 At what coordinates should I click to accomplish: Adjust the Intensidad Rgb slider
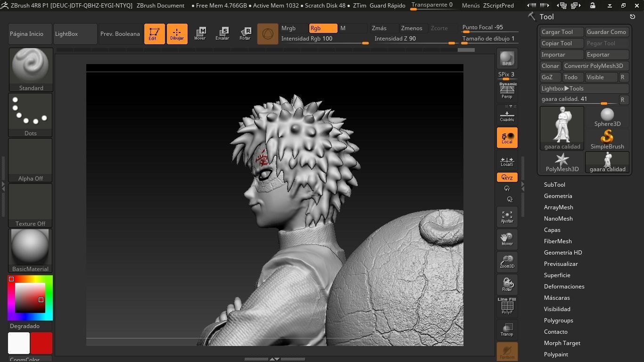coord(325,39)
